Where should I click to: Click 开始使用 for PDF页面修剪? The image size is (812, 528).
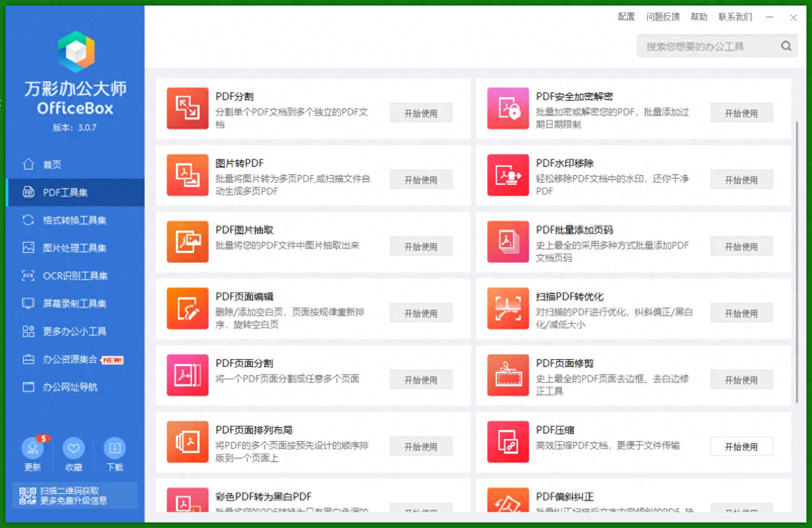click(741, 380)
